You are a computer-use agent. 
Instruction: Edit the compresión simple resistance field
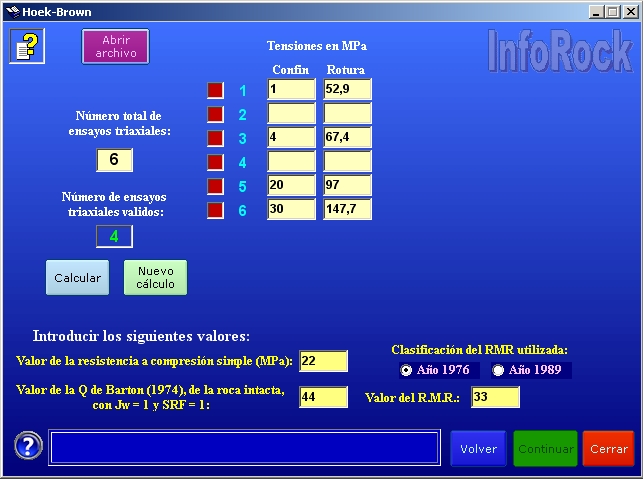[323, 361]
